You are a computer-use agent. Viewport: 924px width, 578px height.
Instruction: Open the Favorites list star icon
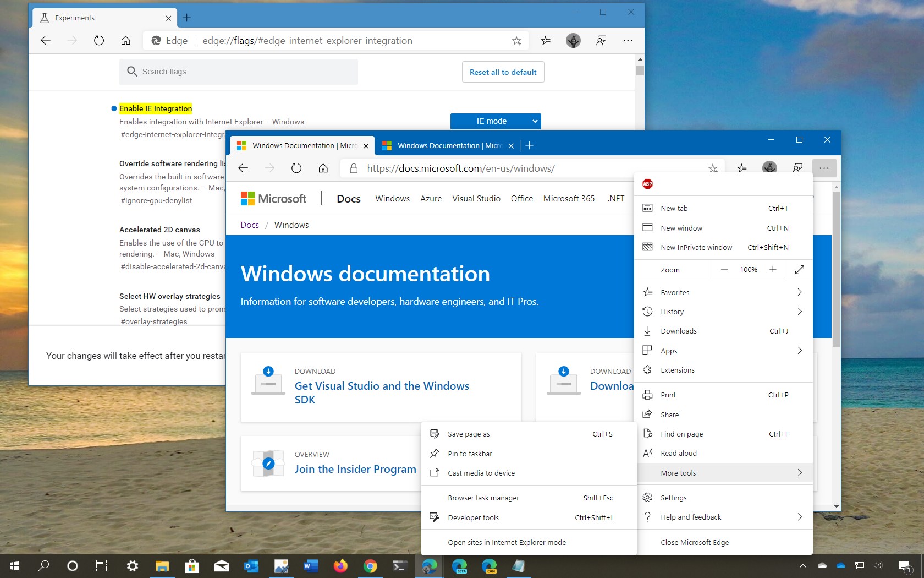pyautogui.click(x=742, y=168)
